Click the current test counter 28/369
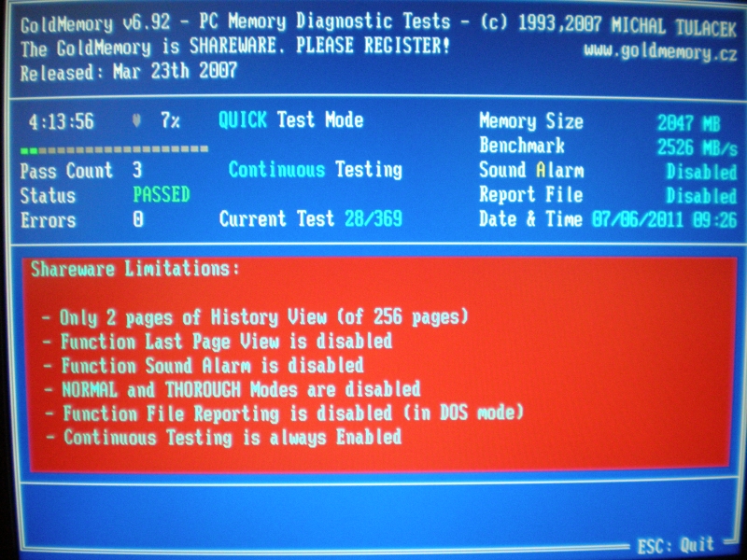The width and height of the screenshot is (747, 560). (x=373, y=218)
